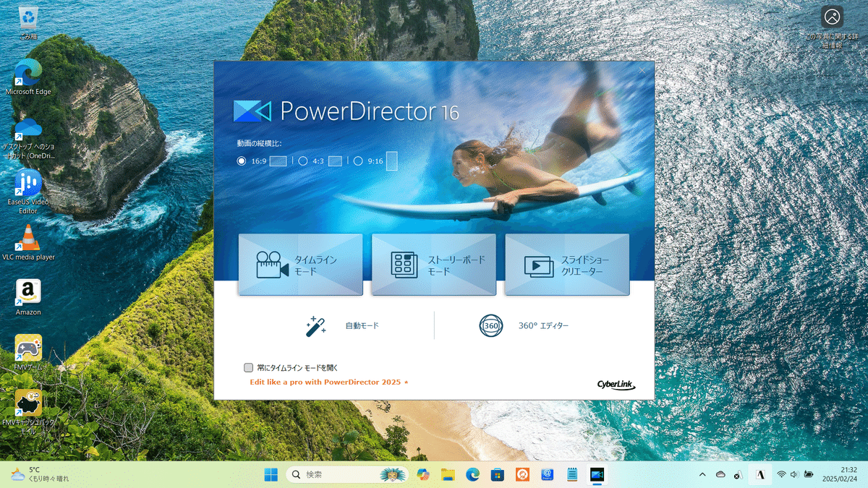Click the IME input mode A indicator
Viewport: 868px width, 488px height.
coord(760,474)
